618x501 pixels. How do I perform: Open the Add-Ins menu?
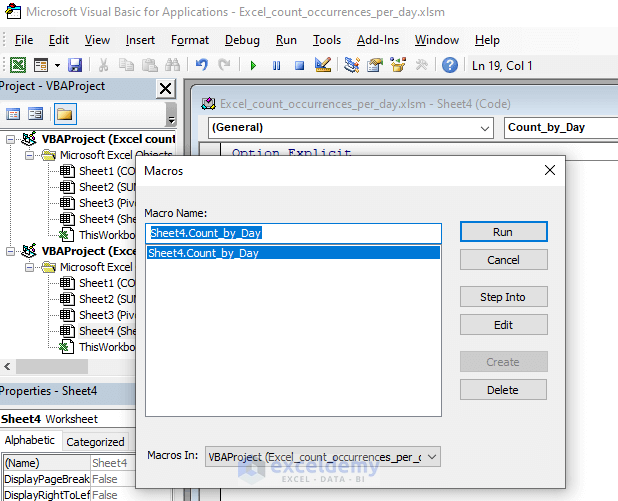pyautogui.click(x=378, y=40)
